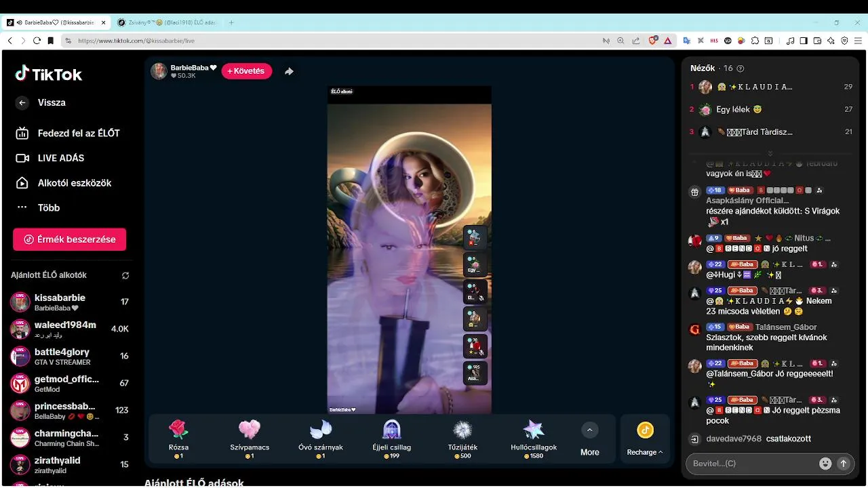Select viewer Tàrd Tàrdisz in ranking
This screenshot has width=868, height=488.
click(x=770, y=132)
